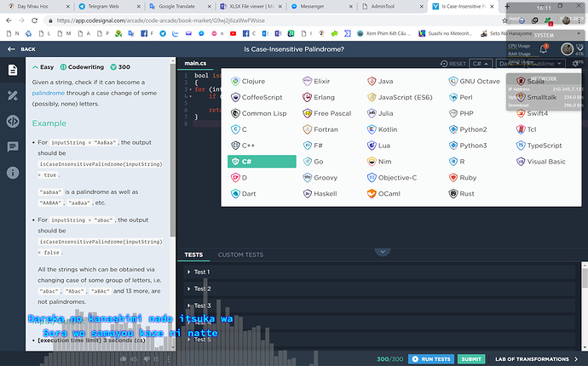Select the Clojure language option
This screenshot has width=588, height=366.
pos(248,82)
